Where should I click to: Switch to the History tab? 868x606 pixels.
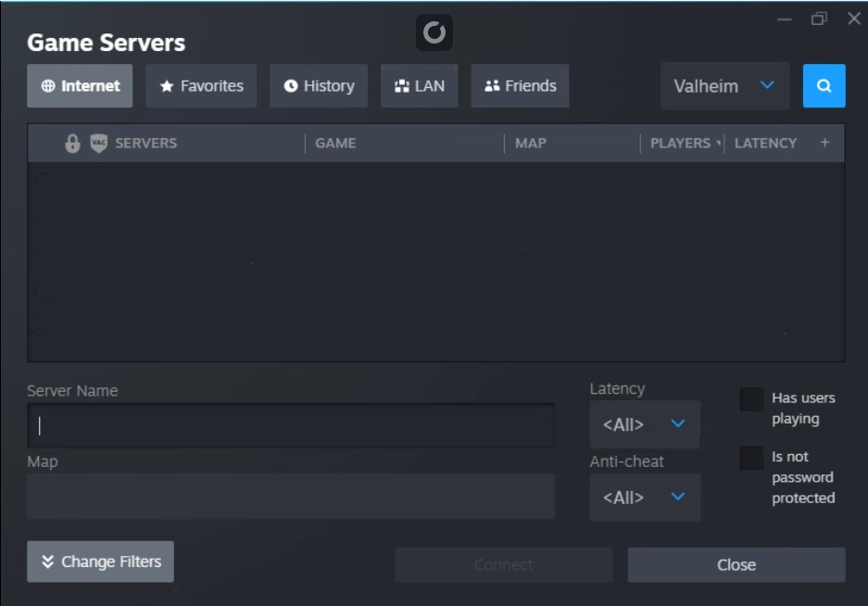tap(319, 85)
